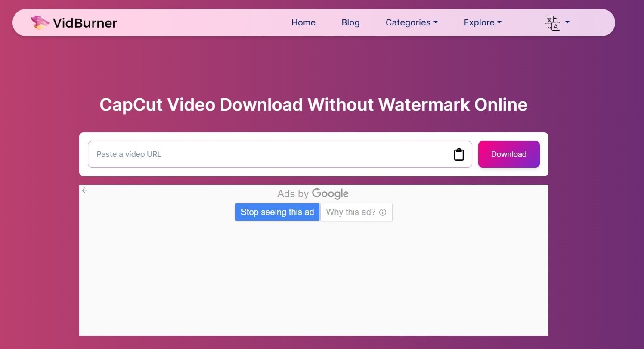Screen dimensions: 644x349
Task: Open the Blog page
Action: pos(350,22)
